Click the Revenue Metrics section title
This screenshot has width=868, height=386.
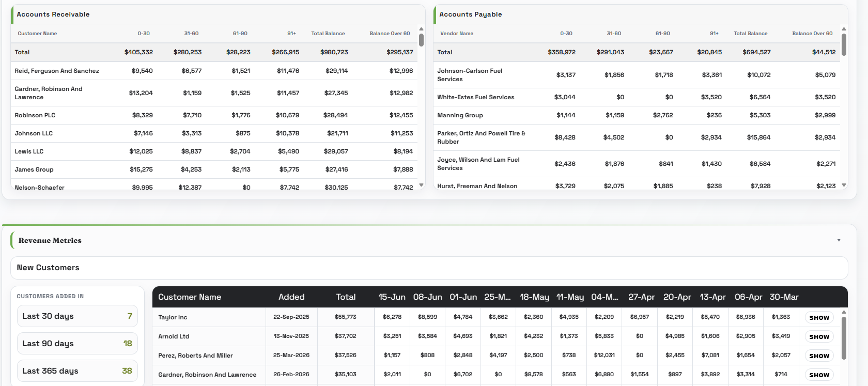tap(50, 240)
